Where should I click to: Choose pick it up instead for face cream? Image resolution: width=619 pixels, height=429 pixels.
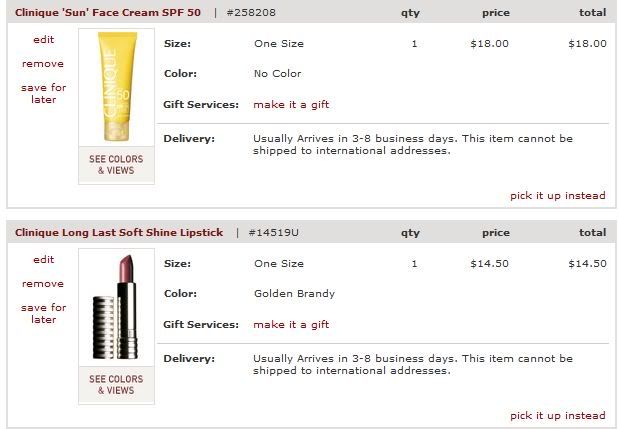(557, 196)
